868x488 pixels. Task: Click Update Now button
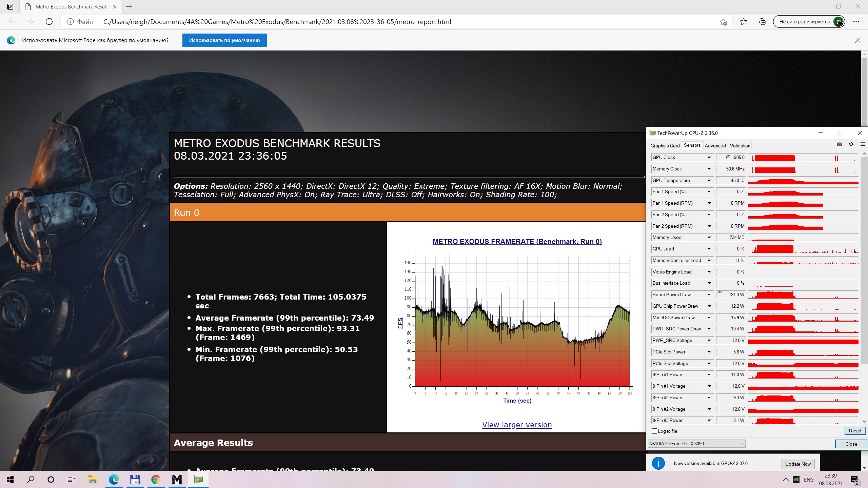pyautogui.click(x=797, y=464)
